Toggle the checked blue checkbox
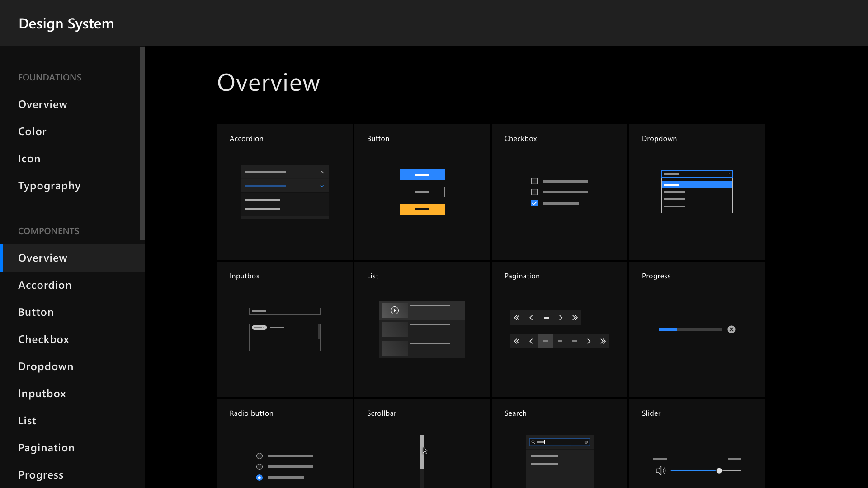This screenshot has width=868, height=488. [534, 203]
